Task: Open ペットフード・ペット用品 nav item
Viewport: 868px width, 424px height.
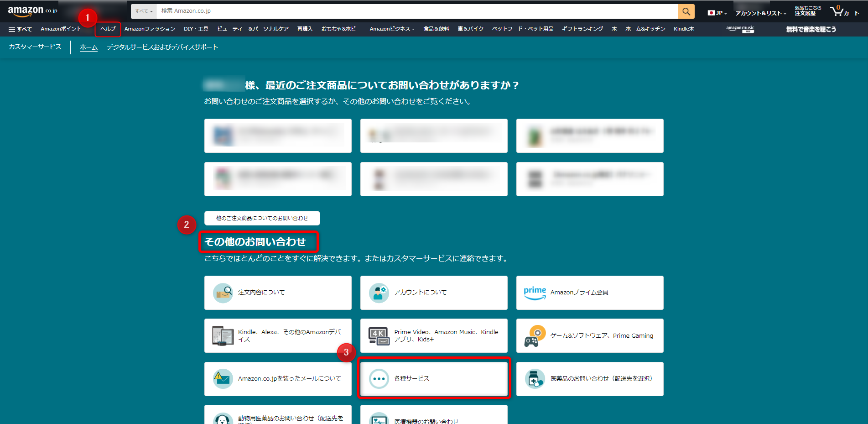Action: 522,29
